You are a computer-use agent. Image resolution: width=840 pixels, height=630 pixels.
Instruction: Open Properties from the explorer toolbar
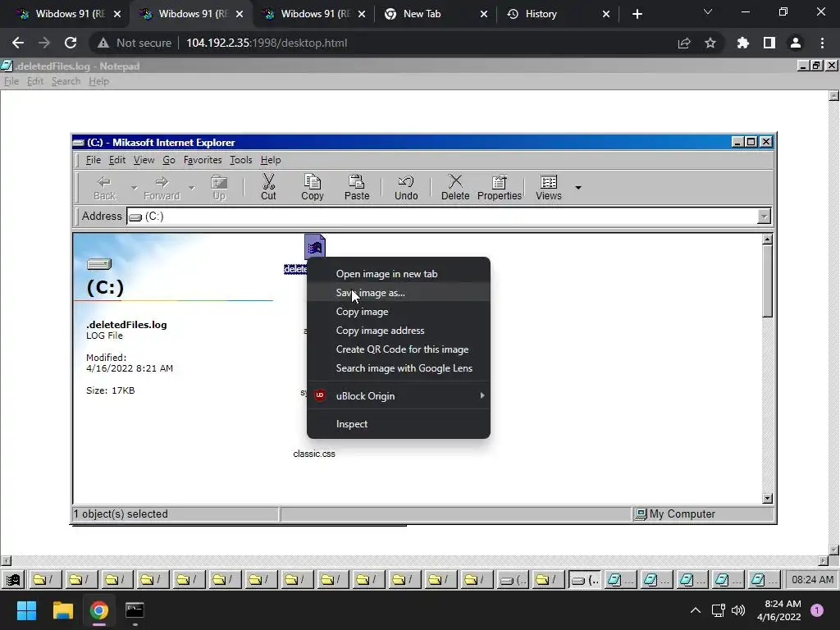(x=499, y=187)
